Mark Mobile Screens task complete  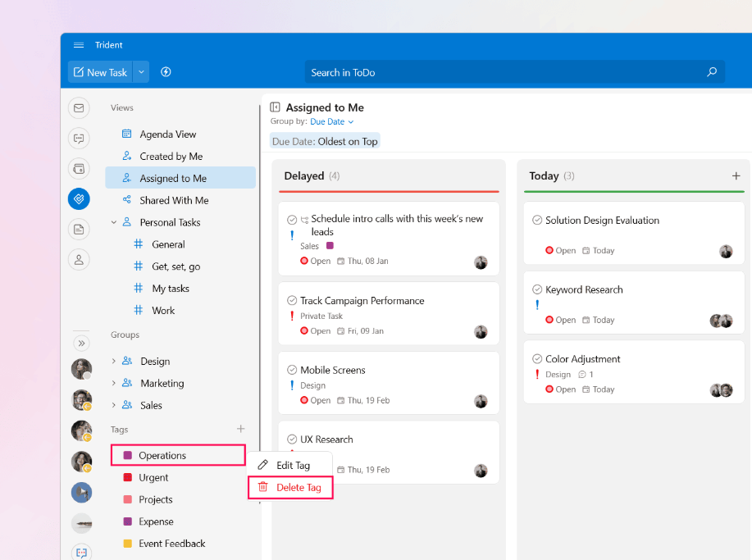tap(292, 370)
